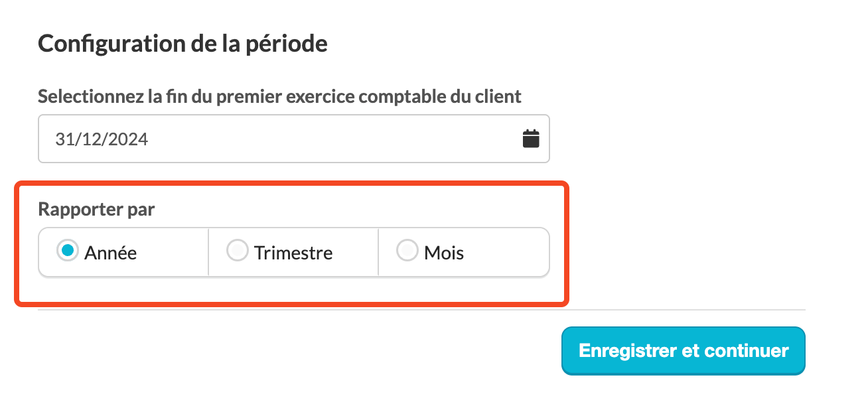Open the calendar date picker icon

coord(531,139)
